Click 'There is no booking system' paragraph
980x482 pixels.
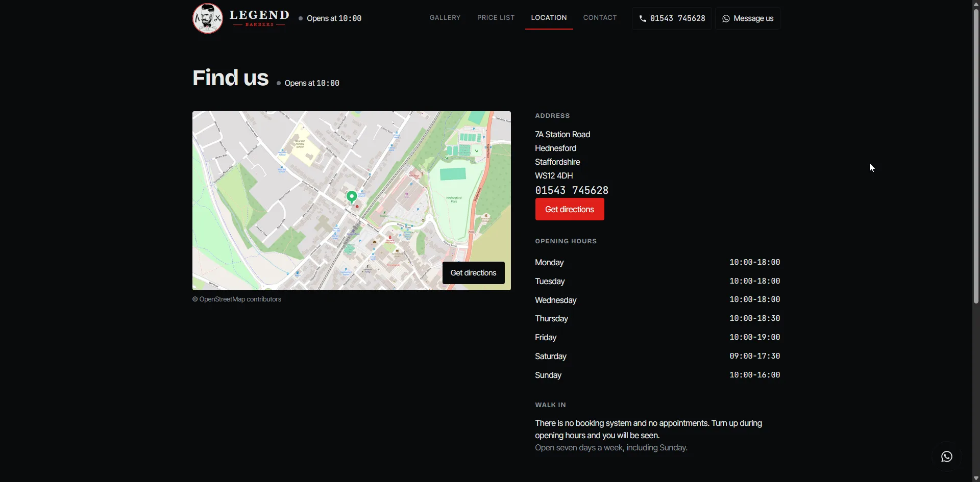(649, 429)
